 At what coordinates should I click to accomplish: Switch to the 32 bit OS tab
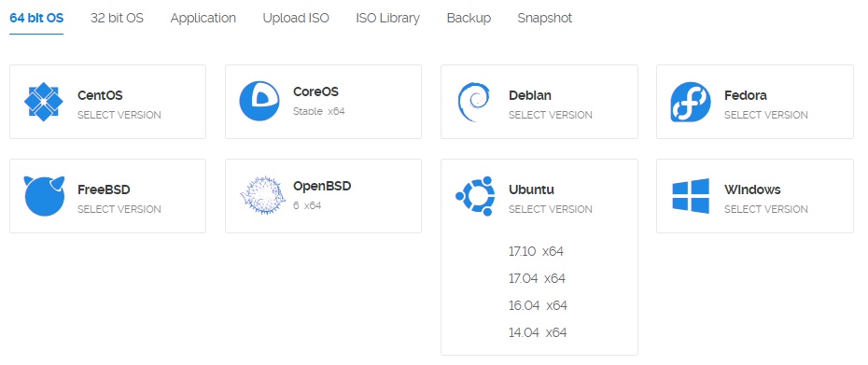(x=117, y=18)
